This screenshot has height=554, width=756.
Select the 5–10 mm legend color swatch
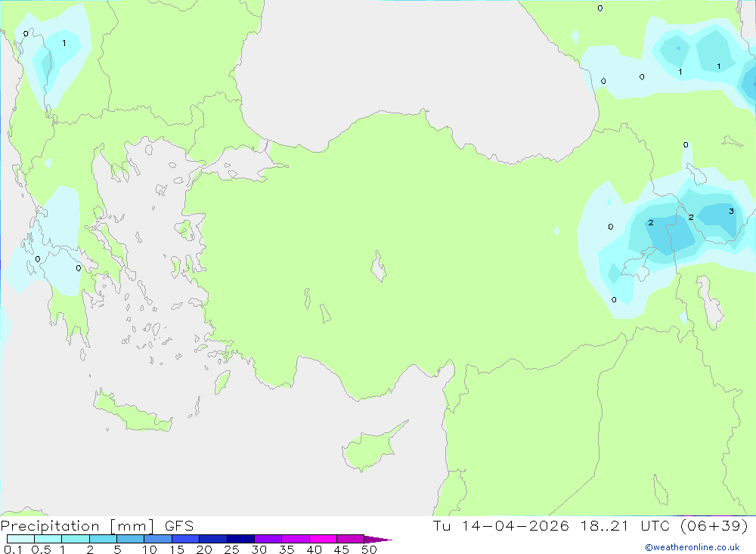(131, 539)
